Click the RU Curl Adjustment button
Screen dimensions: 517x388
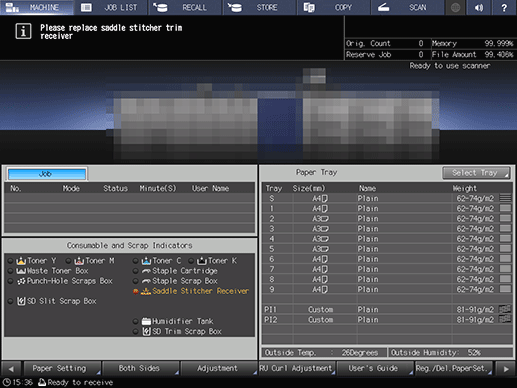[x=297, y=368]
